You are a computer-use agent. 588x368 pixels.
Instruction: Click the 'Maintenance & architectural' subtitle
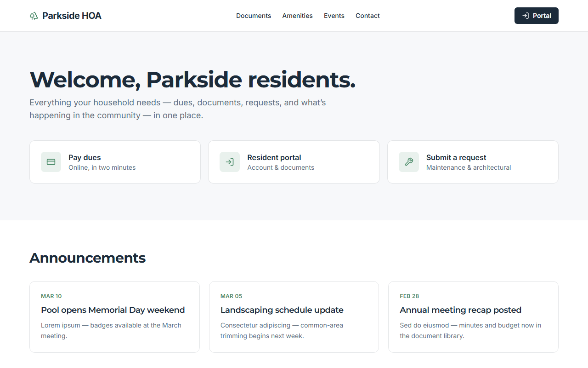pyautogui.click(x=469, y=167)
